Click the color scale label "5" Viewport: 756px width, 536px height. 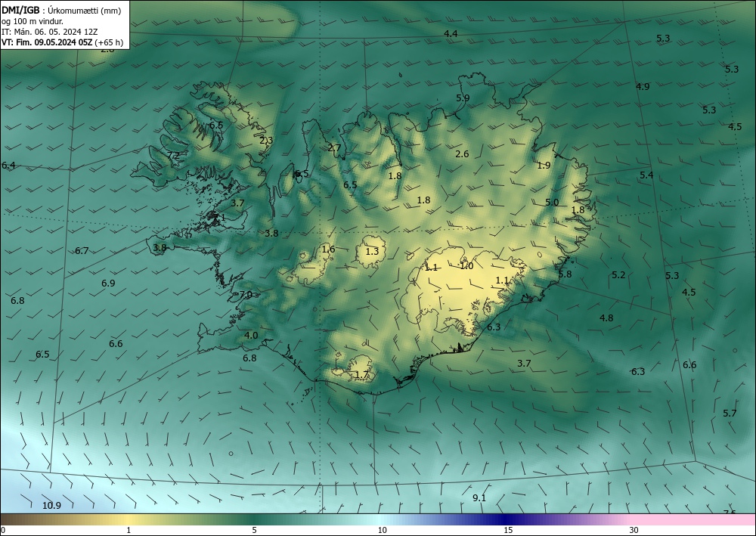click(x=254, y=530)
